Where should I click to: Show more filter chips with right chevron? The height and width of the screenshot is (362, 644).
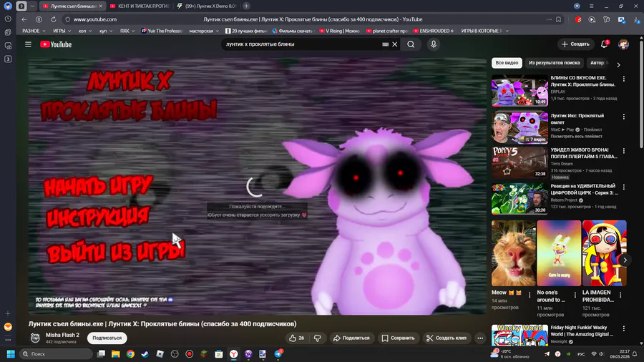(618, 64)
